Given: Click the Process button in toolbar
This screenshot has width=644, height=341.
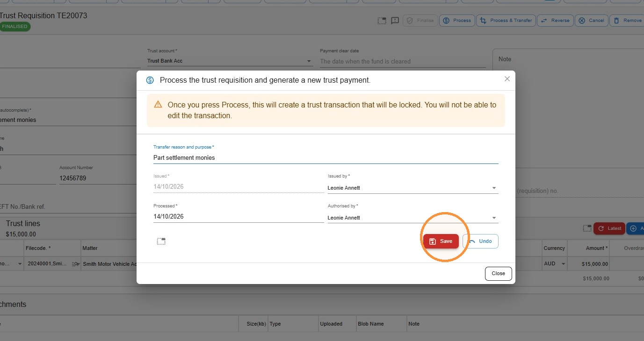Looking at the screenshot, I should coord(457,21).
